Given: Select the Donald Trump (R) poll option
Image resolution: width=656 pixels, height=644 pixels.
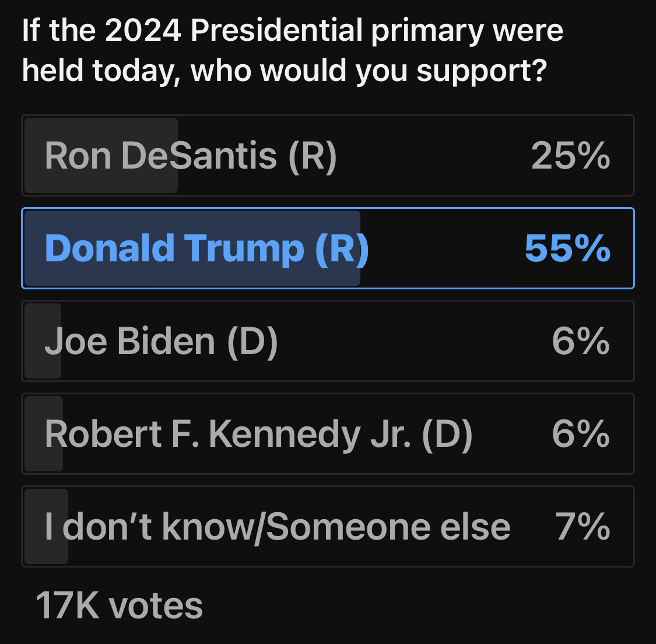Looking at the screenshot, I should (x=328, y=248).
